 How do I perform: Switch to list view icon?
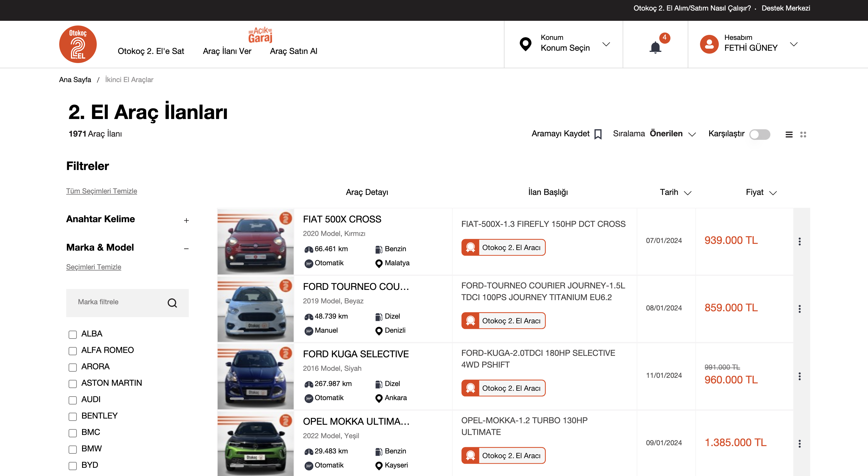tap(789, 135)
